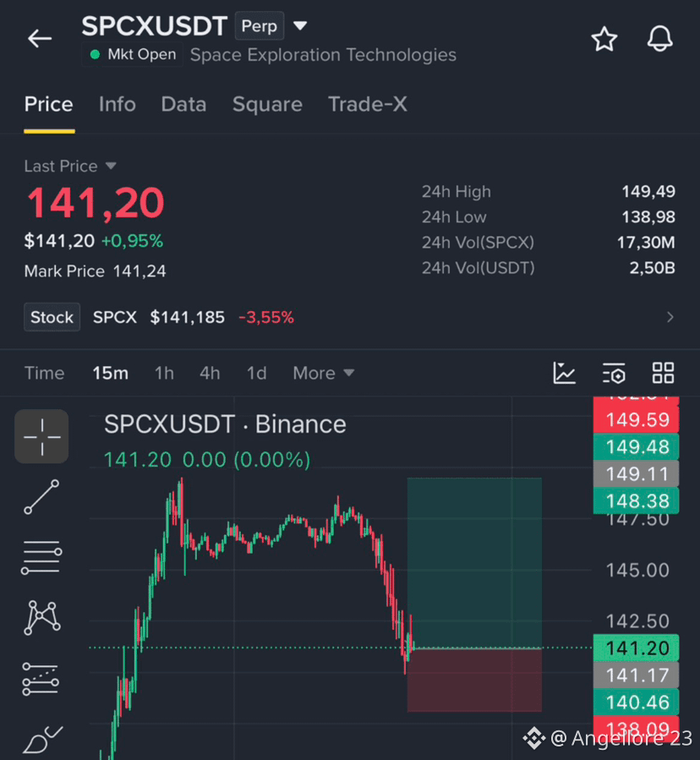Add SPCXUSDT to favorites with star icon
Screen dimensions: 700x760
tap(604, 39)
